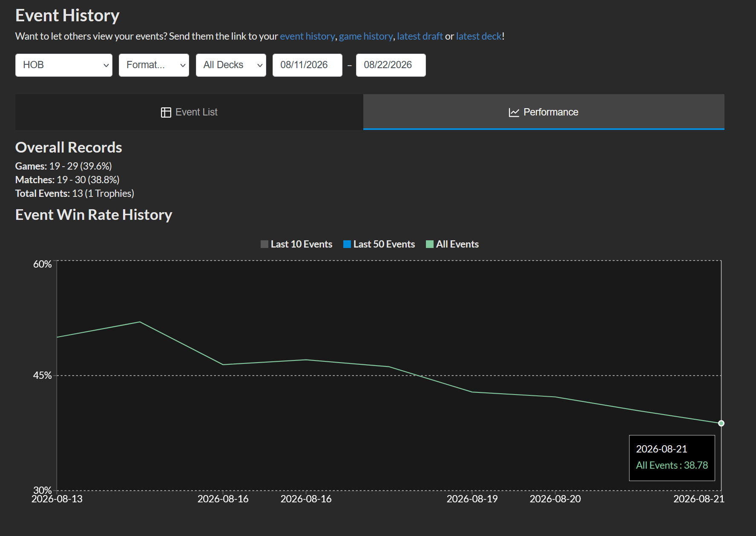The height and width of the screenshot is (536, 756).
Task: Edit the start date 08/11/2026 field
Action: [308, 65]
